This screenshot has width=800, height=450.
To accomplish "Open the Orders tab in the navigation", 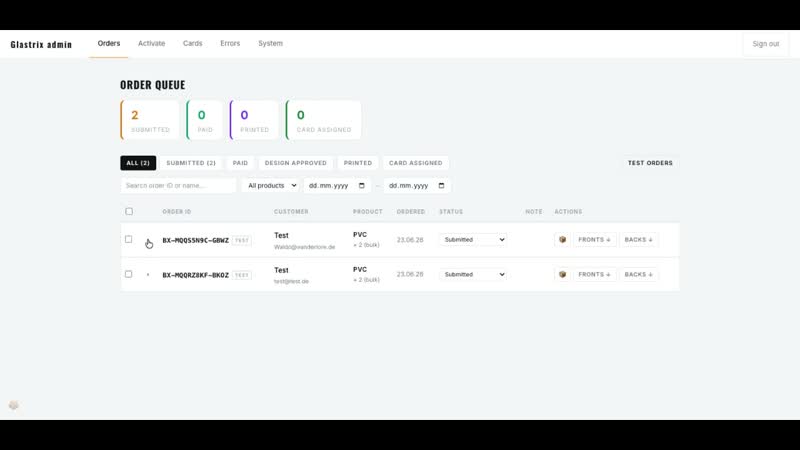I will pyautogui.click(x=109, y=43).
